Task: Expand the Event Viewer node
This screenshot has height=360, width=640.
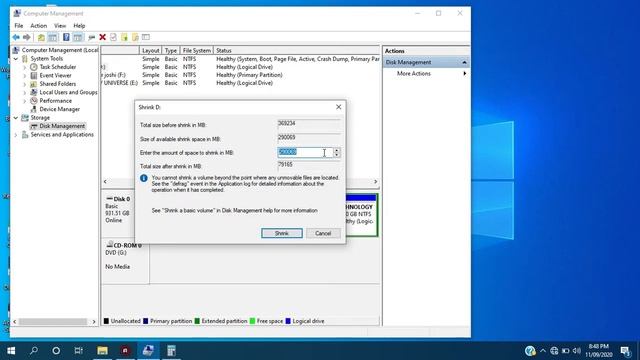Action: 24,76
